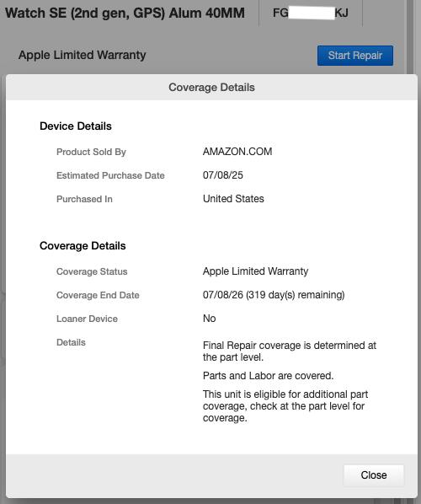Click the partially redacted serial number FG...KJ

click(311, 13)
